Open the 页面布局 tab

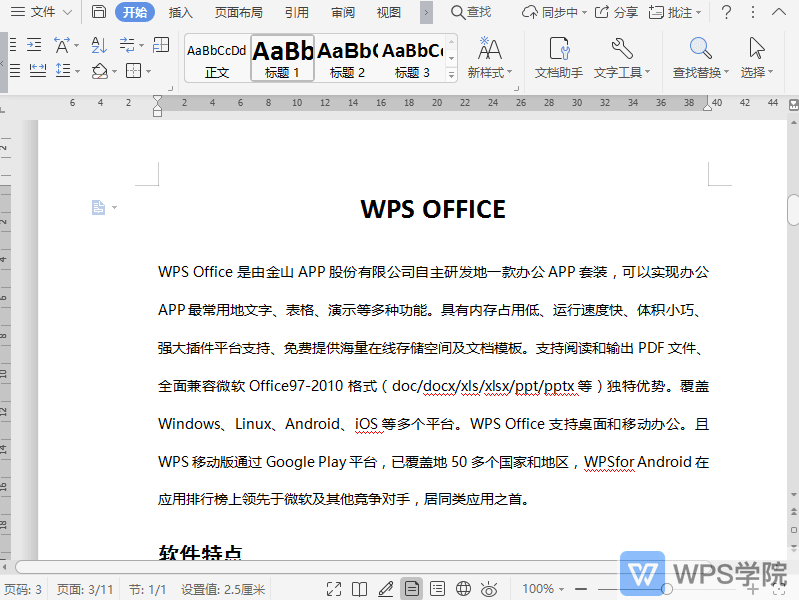[x=239, y=12]
